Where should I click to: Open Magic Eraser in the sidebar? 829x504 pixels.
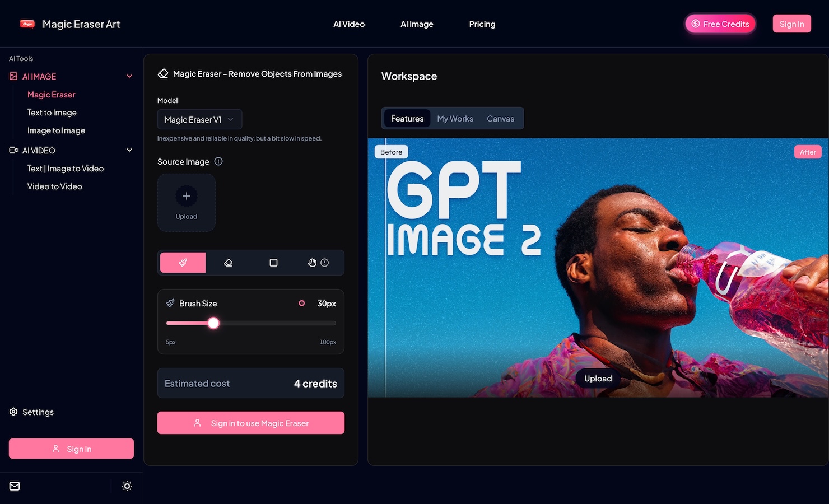point(52,95)
